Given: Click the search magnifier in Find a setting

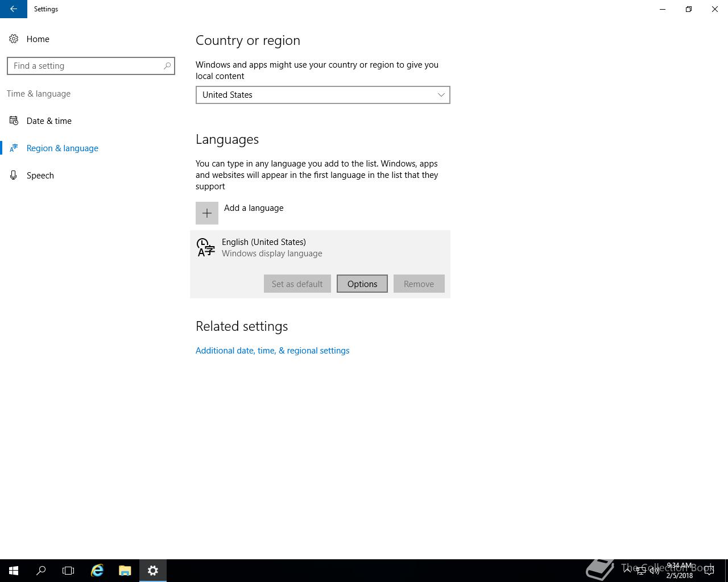Looking at the screenshot, I should click(167, 66).
